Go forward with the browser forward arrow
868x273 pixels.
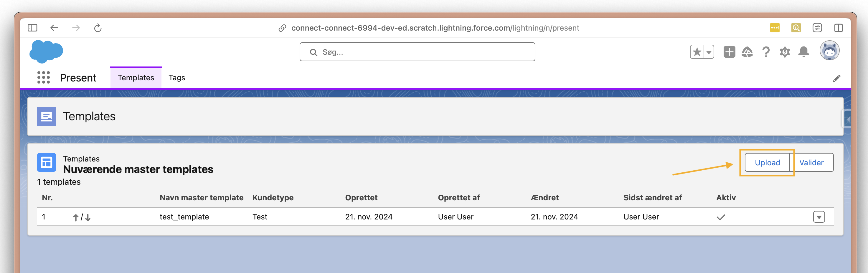[x=76, y=28]
